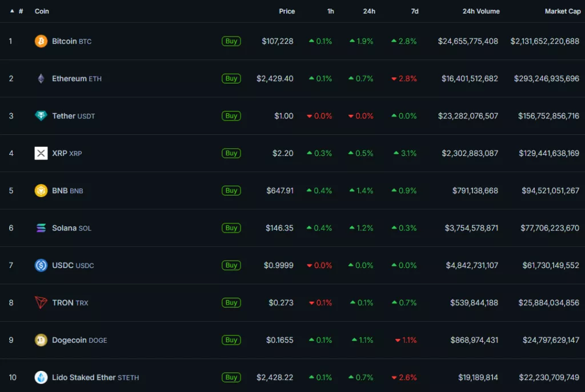Open the Dogecoin DOGE coin page link

tap(79, 340)
